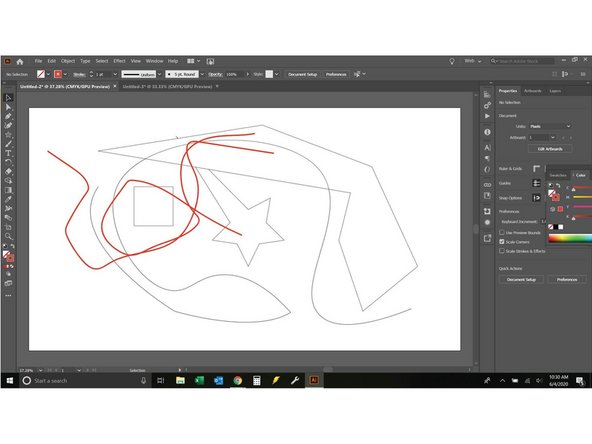Select the Artboard tool
Viewport: 592px width, 444px height.
click(x=8, y=227)
